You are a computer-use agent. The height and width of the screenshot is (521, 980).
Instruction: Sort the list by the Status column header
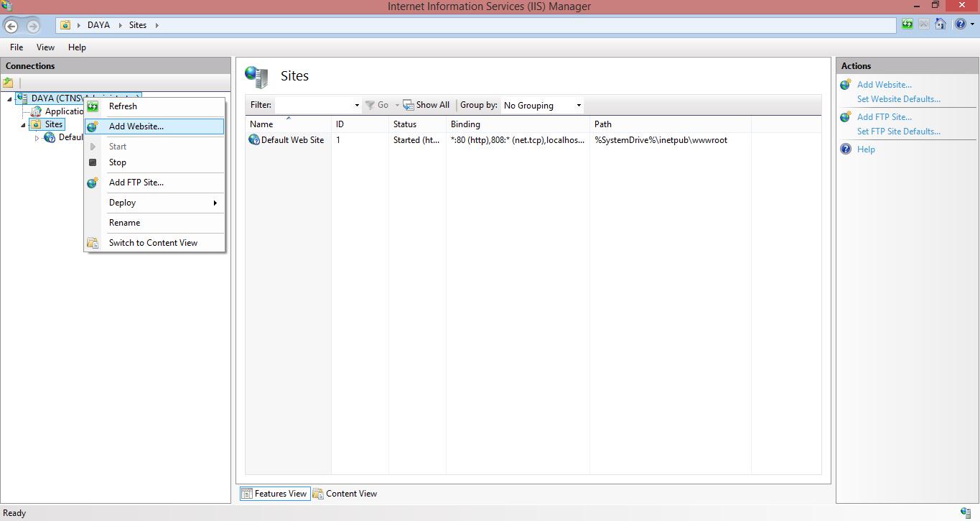[417, 124]
